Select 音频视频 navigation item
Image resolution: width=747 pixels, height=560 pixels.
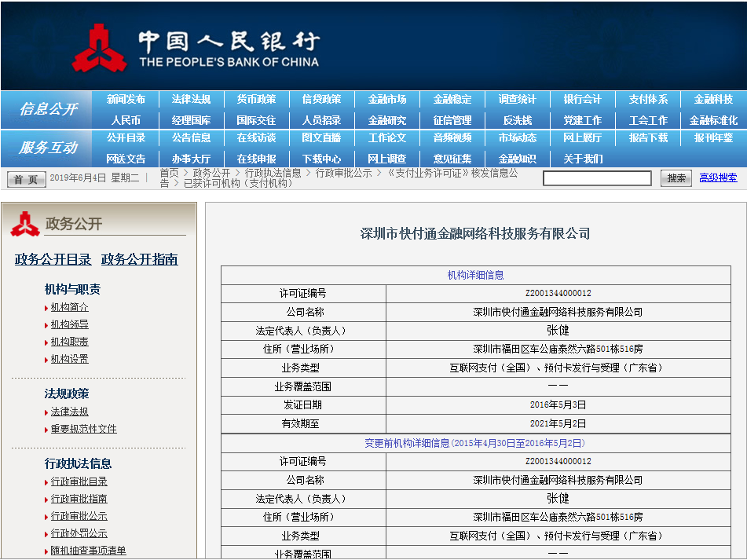(452, 138)
